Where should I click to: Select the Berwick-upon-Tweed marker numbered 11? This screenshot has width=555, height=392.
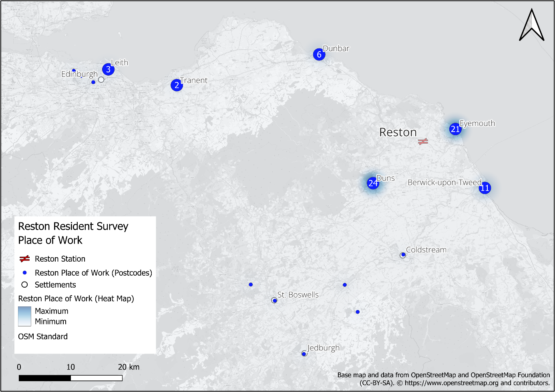485,188
